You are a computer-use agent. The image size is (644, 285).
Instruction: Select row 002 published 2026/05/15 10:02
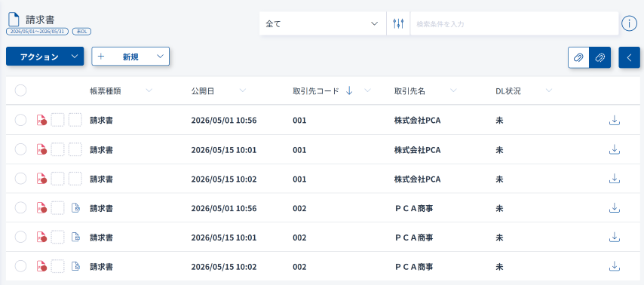tap(20, 266)
